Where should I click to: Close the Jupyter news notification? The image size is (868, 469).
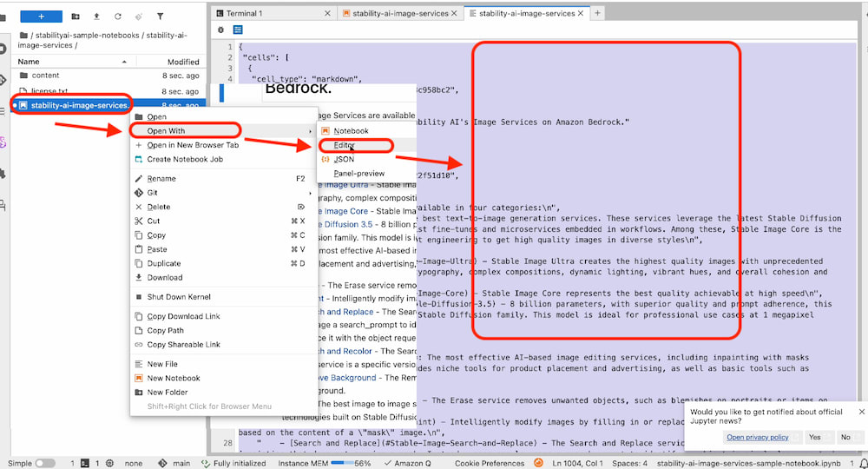(861, 412)
